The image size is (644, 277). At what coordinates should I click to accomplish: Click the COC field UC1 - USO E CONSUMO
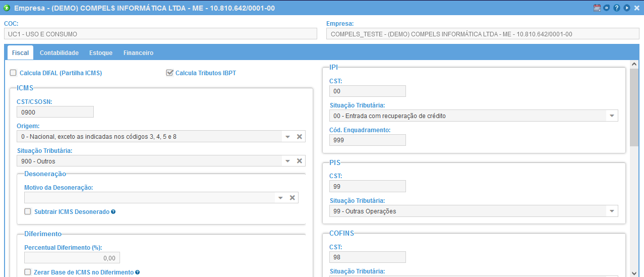tap(160, 34)
